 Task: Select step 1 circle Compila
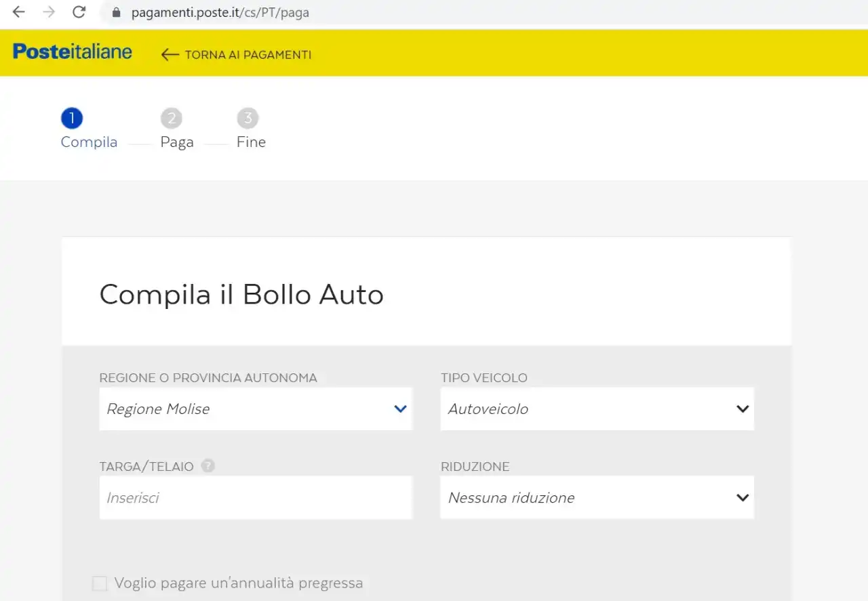(x=72, y=119)
